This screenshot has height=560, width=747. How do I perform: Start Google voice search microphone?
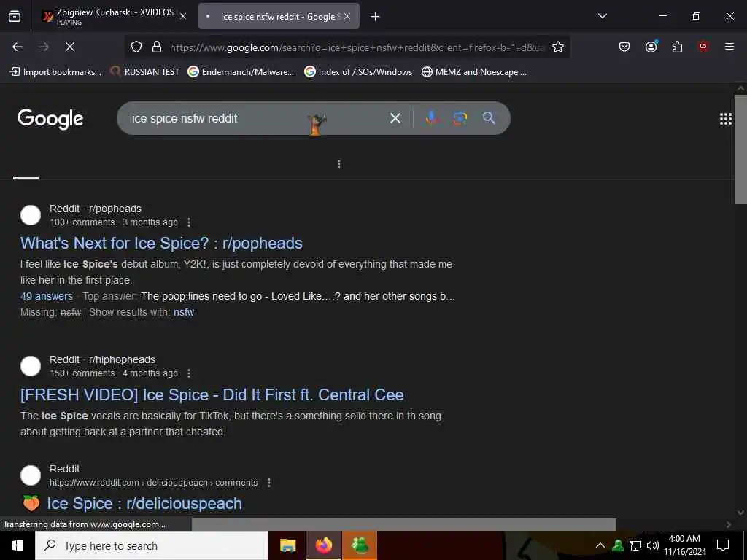[432, 118]
